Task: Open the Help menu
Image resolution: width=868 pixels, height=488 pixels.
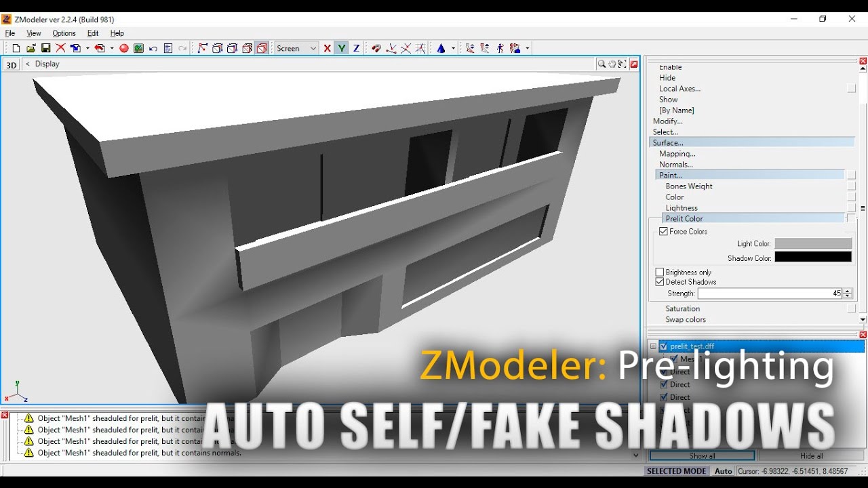Action: click(x=117, y=33)
